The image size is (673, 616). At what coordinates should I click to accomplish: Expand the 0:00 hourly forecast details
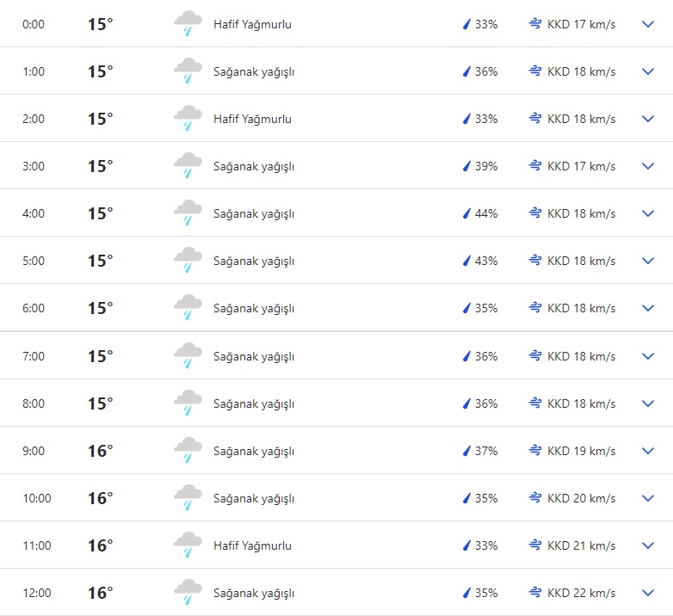[648, 24]
